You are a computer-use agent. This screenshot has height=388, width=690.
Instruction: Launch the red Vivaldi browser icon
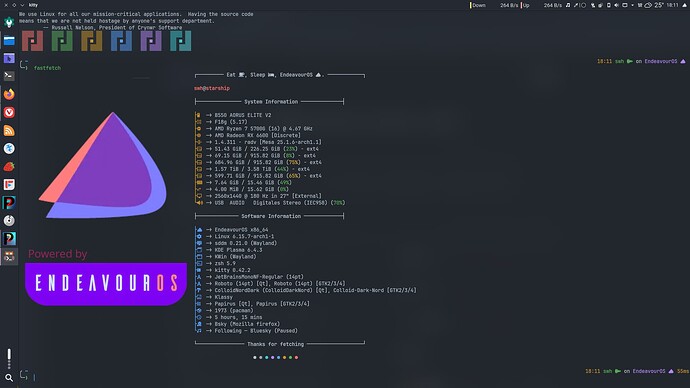(9, 112)
